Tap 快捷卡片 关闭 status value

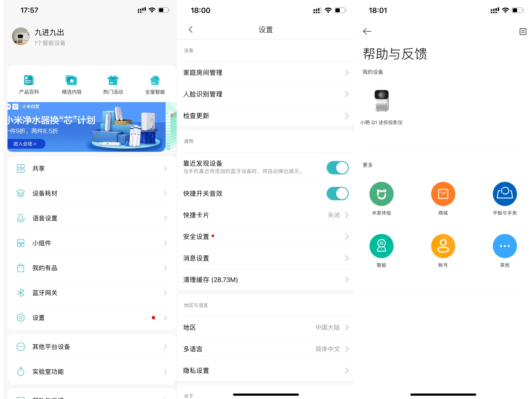click(x=334, y=215)
